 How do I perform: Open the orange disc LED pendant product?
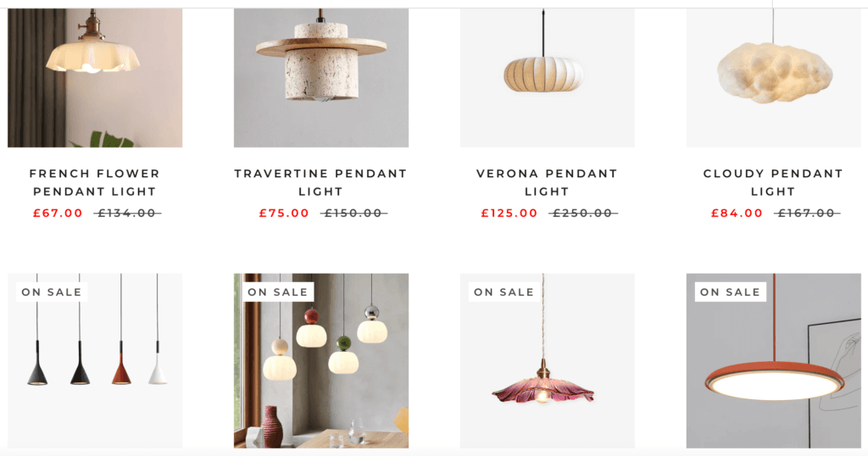773,360
